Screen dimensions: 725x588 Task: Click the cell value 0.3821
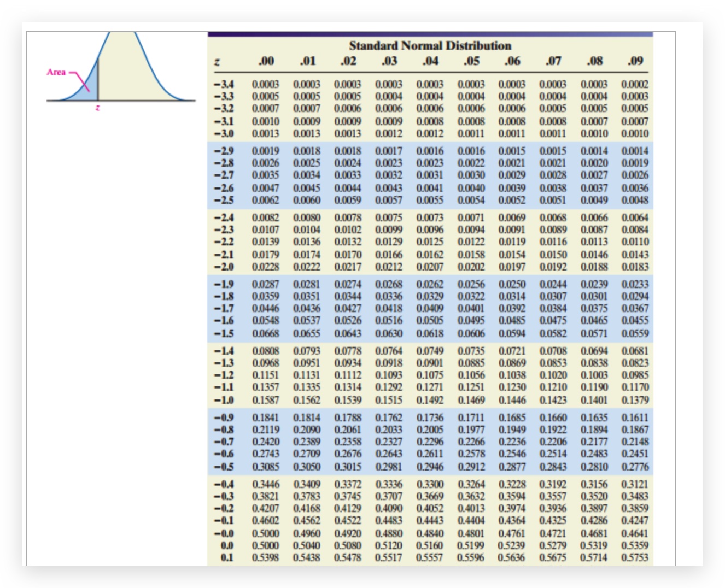(266, 496)
